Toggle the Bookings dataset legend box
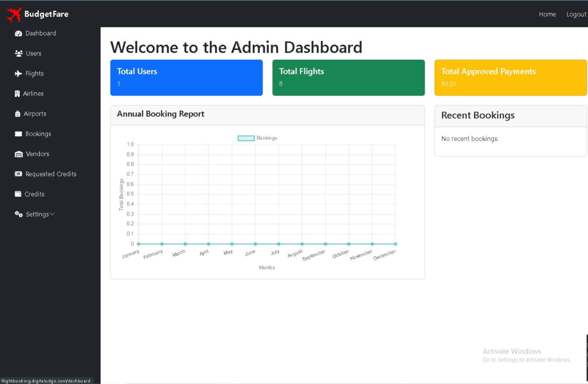 click(x=246, y=138)
